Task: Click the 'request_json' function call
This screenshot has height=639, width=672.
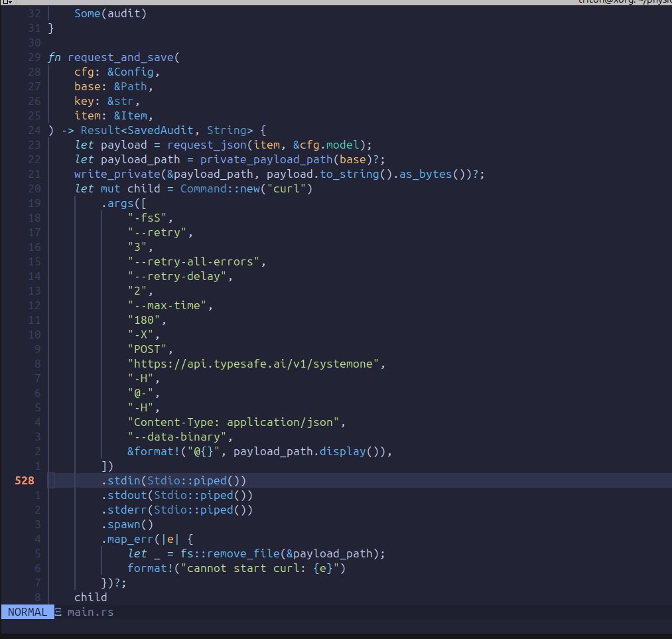Action: (x=206, y=145)
